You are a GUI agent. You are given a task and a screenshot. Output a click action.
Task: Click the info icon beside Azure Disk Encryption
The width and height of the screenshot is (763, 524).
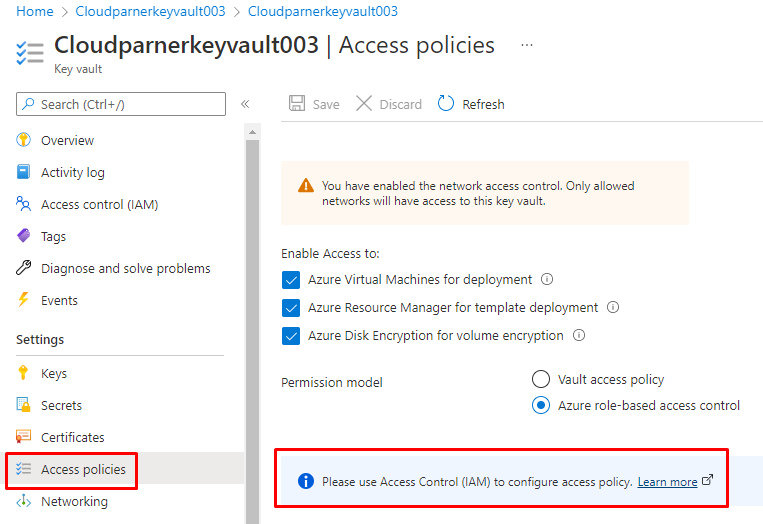point(578,336)
